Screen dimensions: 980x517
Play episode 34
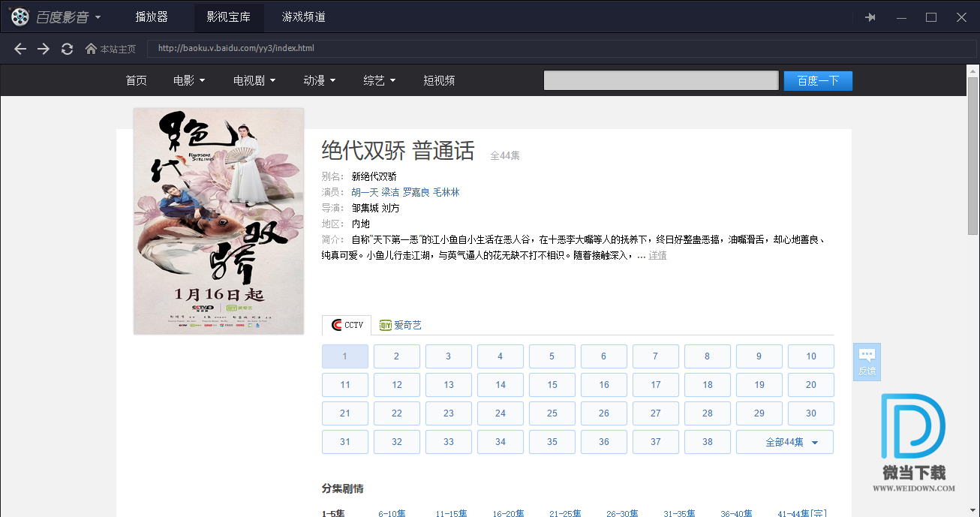click(x=501, y=442)
